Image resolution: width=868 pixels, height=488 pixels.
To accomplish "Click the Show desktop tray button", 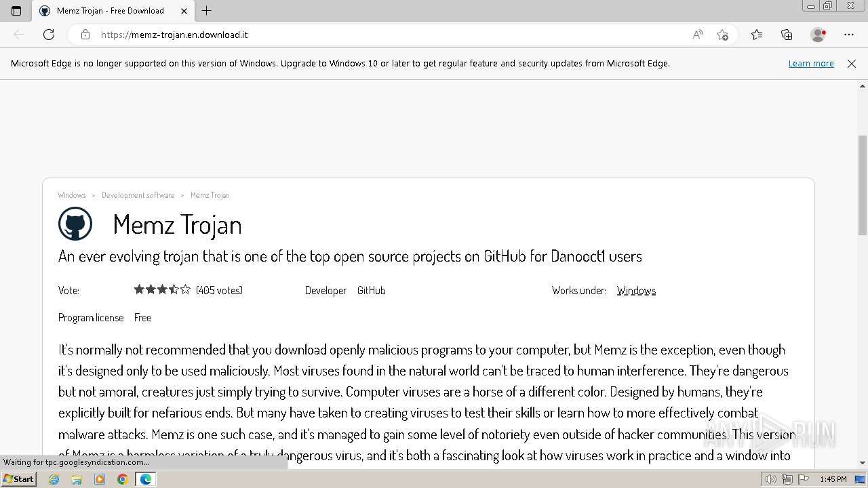I will 861,479.
